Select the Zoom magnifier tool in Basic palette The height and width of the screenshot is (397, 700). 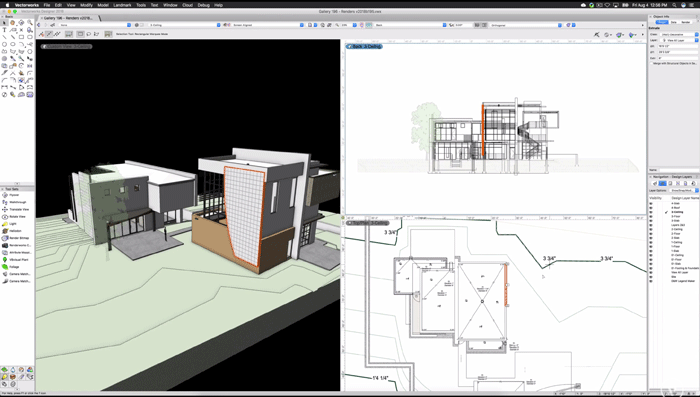tap(30, 22)
